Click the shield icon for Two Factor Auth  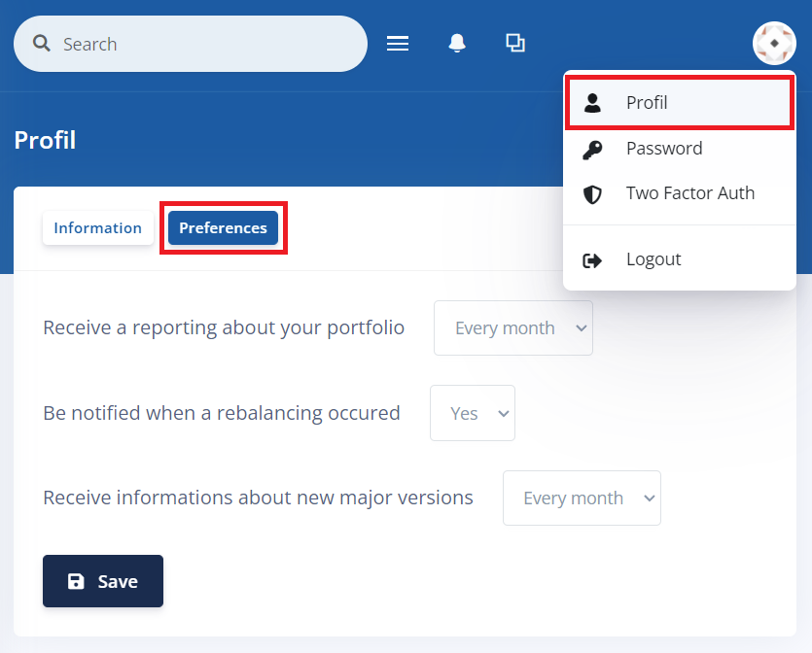[x=592, y=193]
